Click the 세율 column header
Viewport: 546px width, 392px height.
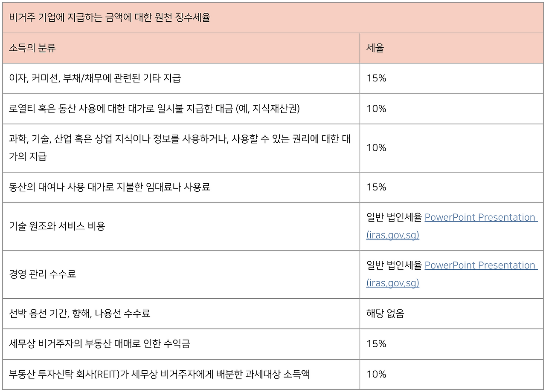tap(375, 48)
